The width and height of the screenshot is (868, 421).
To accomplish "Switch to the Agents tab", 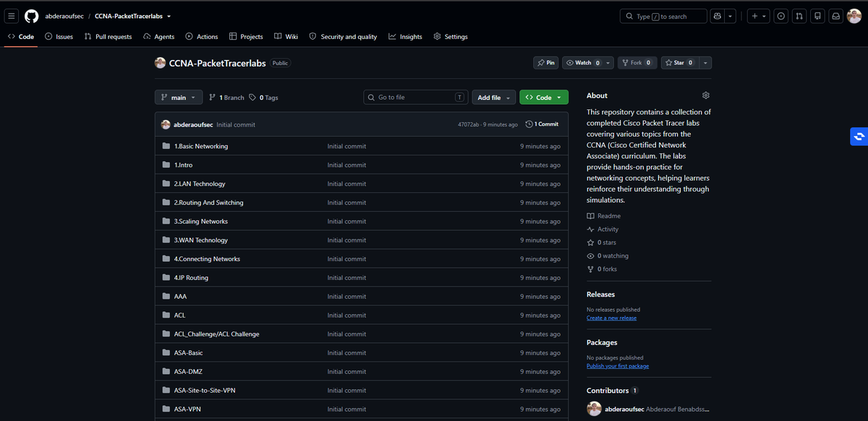I will point(158,36).
